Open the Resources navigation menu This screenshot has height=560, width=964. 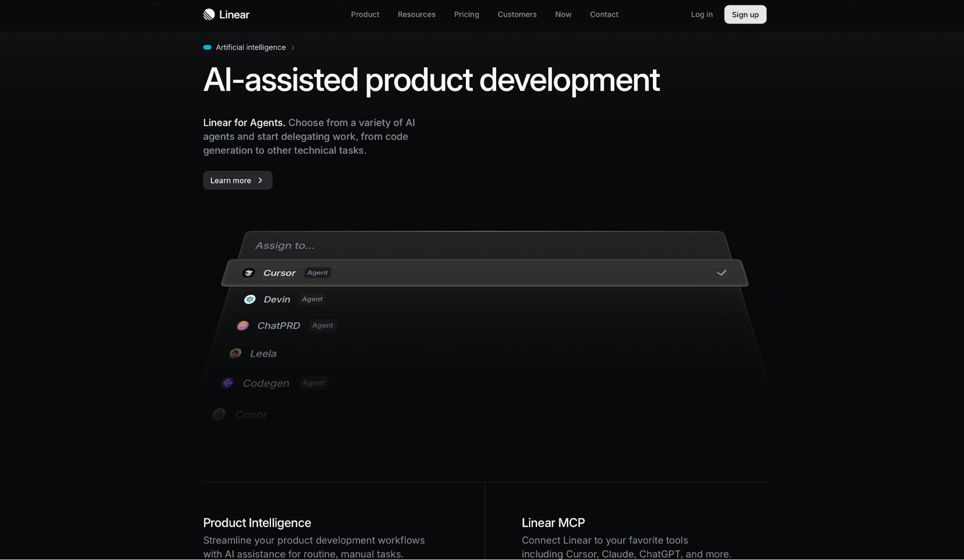(x=417, y=14)
